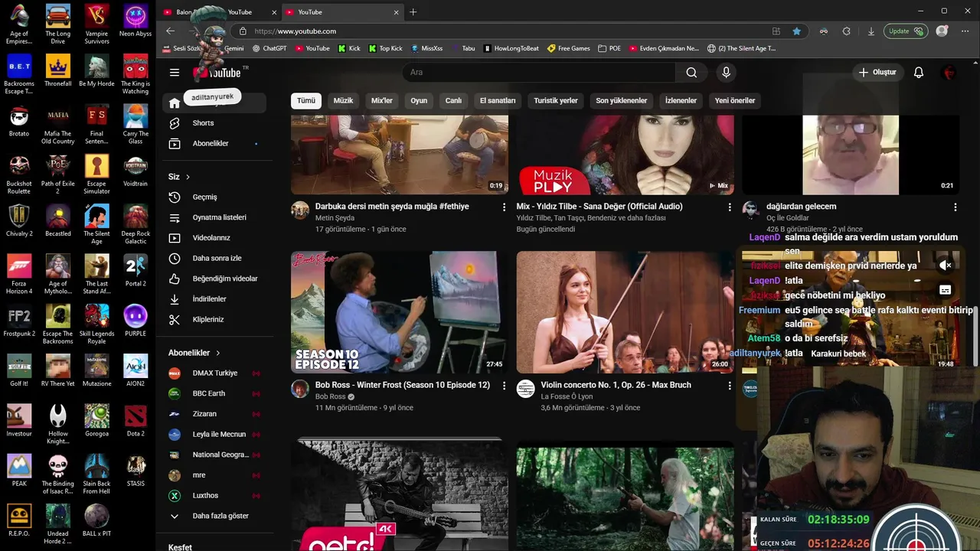The image size is (980, 551).
Task: Open Free Games bookmark
Action: (x=569, y=48)
